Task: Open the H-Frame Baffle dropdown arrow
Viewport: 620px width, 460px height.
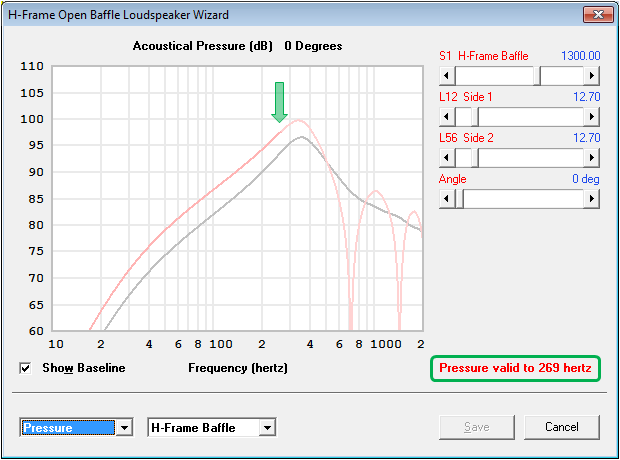Action: click(x=268, y=428)
